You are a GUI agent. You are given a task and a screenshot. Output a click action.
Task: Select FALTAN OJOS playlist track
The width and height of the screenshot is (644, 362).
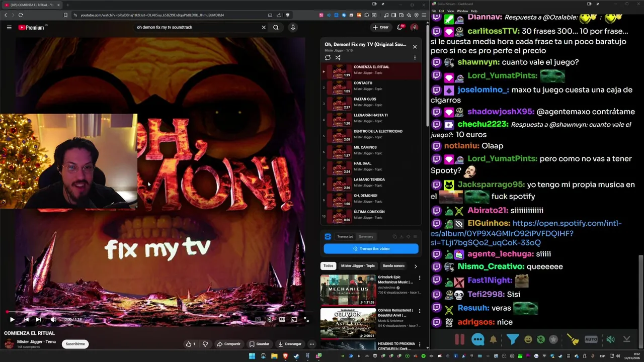point(371,104)
